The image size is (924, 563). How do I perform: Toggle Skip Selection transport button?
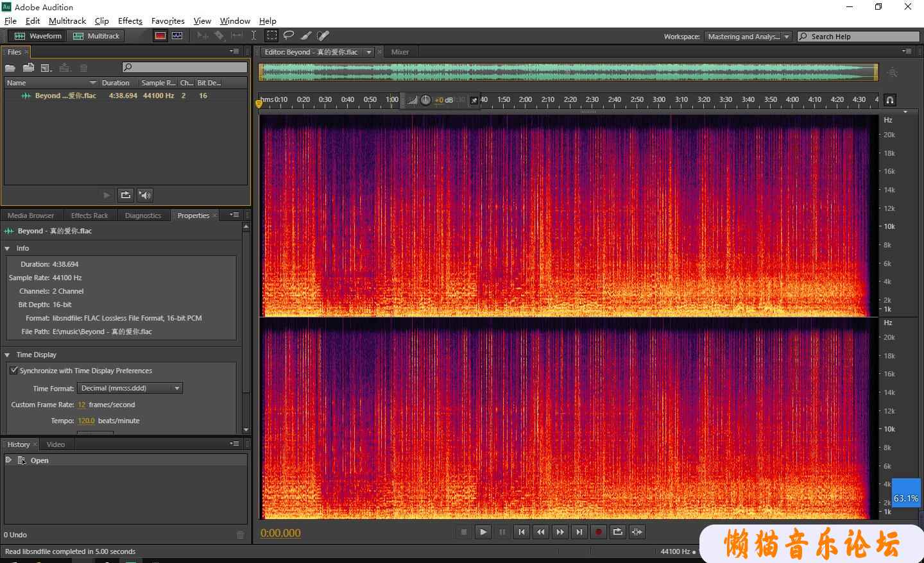[x=637, y=532]
